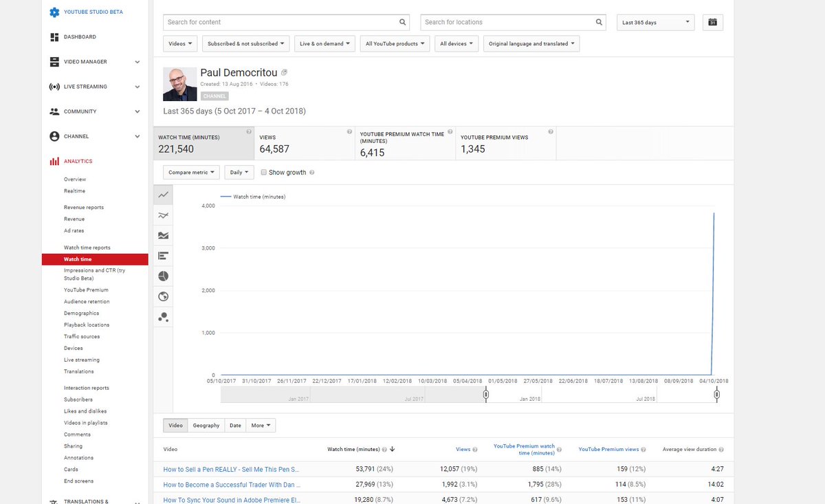Open the Videos filter dropdown
Viewport: 825px width, 504px height.
[181, 43]
